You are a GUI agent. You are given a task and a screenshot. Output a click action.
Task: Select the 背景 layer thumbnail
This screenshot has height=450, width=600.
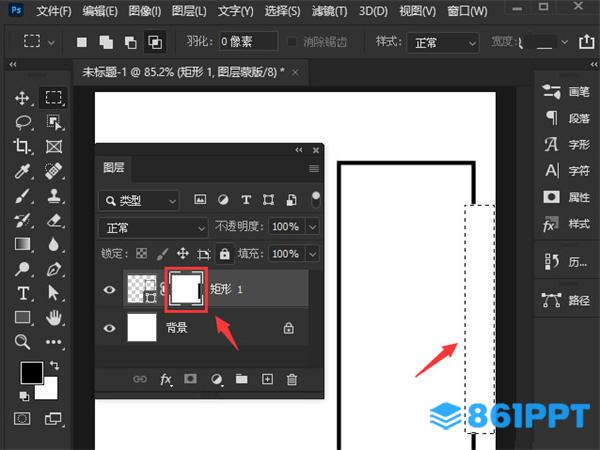[142, 328]
